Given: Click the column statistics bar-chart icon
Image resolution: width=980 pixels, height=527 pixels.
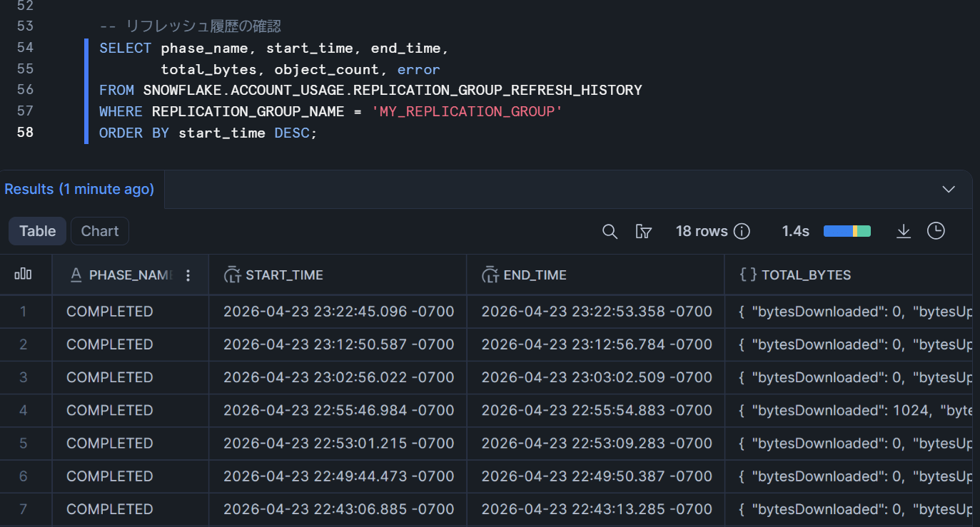Looking at the screenshot, I should tap(24, 275).
